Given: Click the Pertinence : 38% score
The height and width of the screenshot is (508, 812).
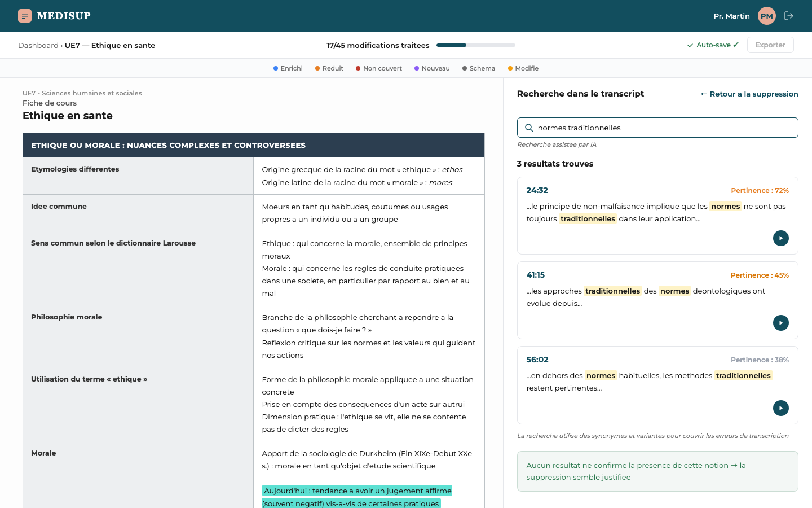Looking at the screenshot, I should pyautogui.click(x=760, y=360).
